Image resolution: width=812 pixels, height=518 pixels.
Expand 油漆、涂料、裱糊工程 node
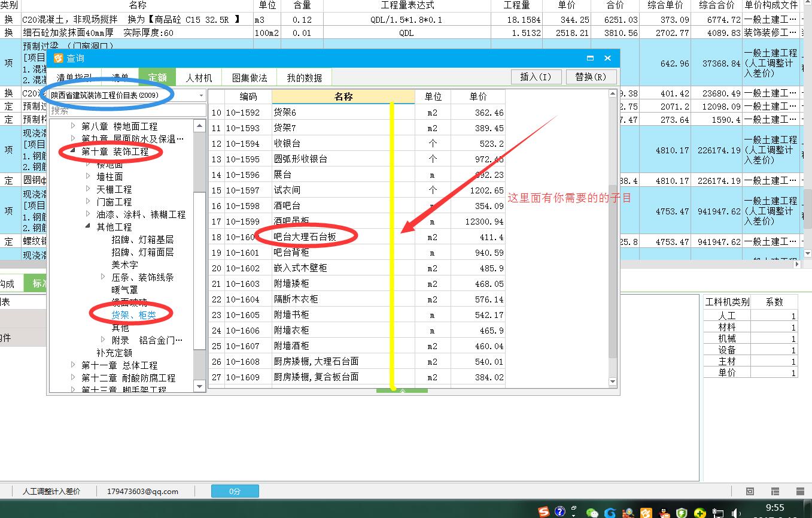point(89,214)
